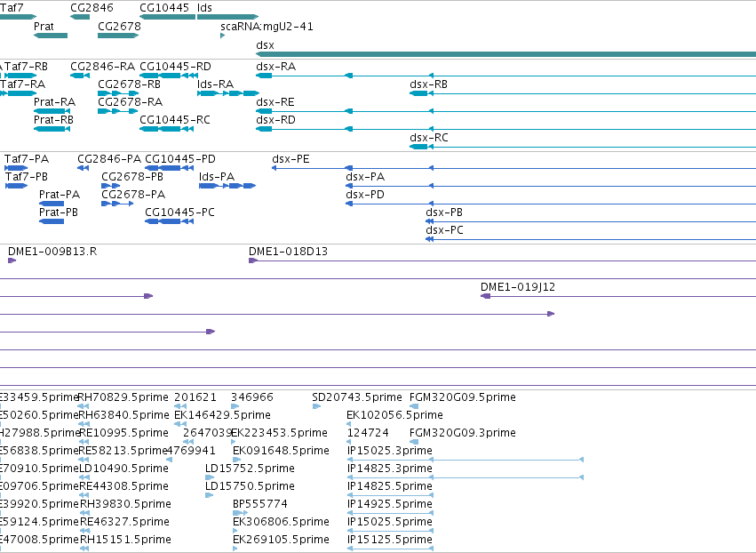Select EST IP15125.5prime label
Screen dimensions: 756x553
390,541
